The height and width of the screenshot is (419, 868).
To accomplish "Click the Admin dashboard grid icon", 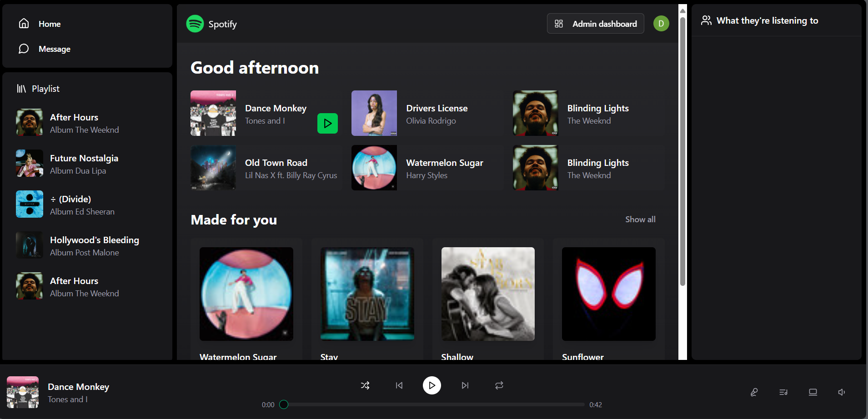I will [x=559, y=24].
